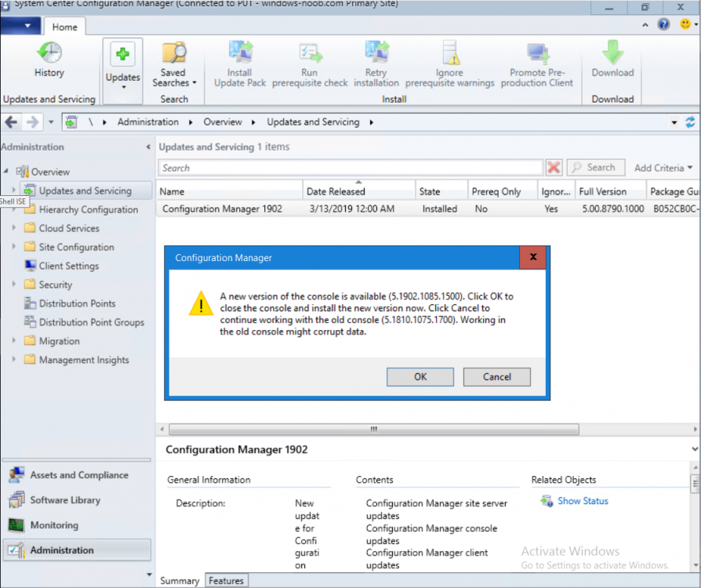Open Software Library workspace

pyautogui.click(x=77, y=500)
